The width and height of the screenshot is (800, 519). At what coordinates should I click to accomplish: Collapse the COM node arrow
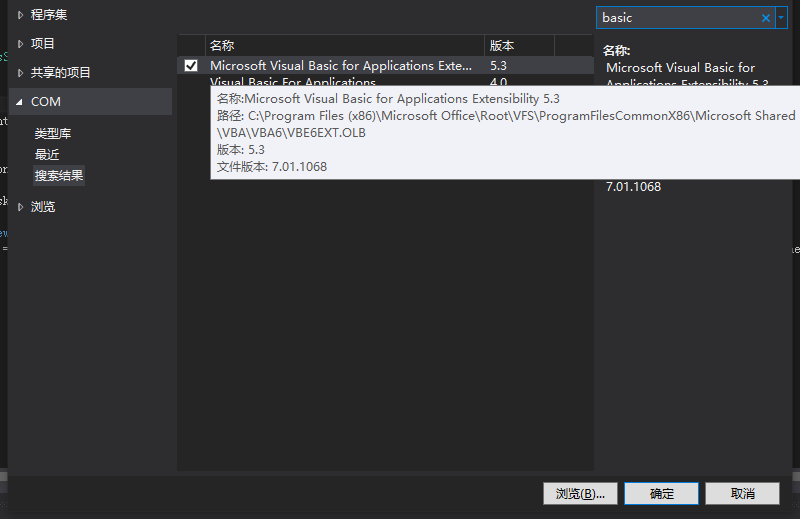[x=19, y=102]
